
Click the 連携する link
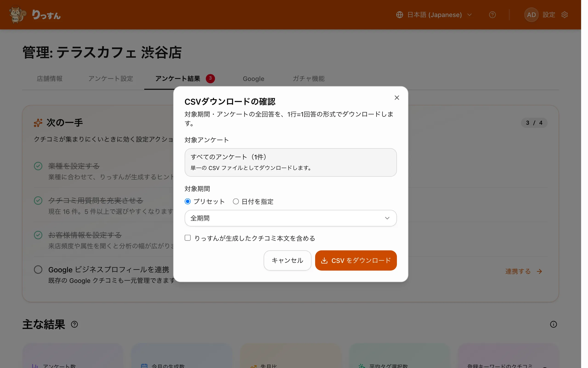click(x=524, y=271)
